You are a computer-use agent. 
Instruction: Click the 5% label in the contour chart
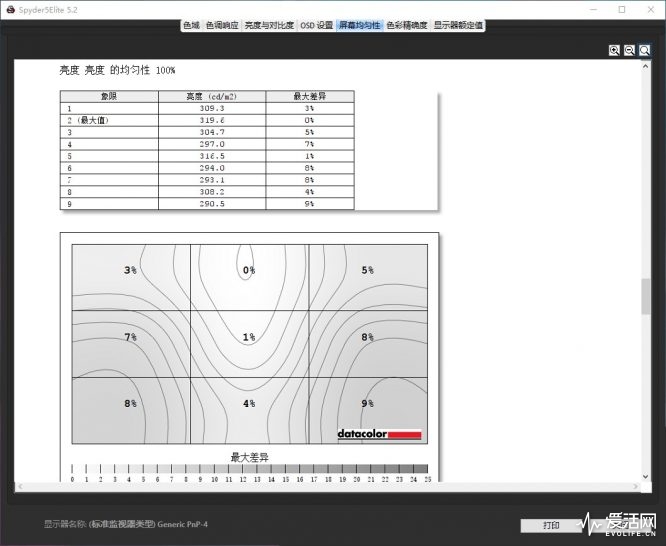367,270
